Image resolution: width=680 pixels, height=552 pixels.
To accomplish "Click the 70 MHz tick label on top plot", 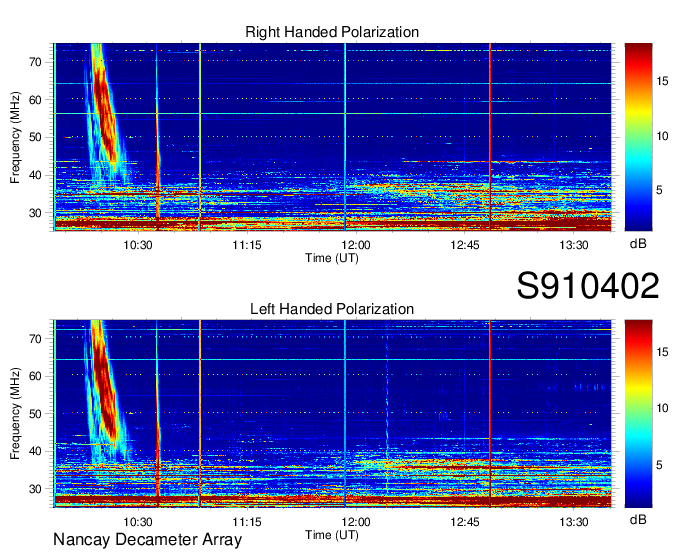I will tap(35, 62).
